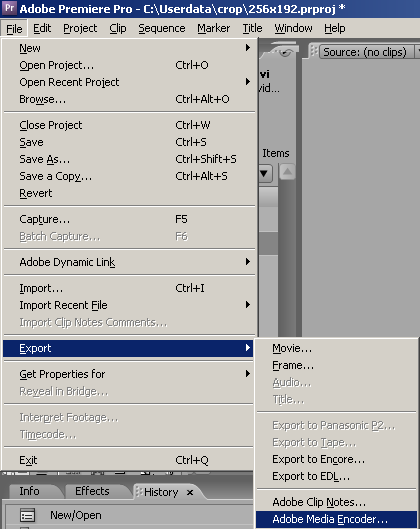The image size is (420, 529).
Task: Expand Import Recent File submenu
Action: pyautogui.click(x=248, y=305)
